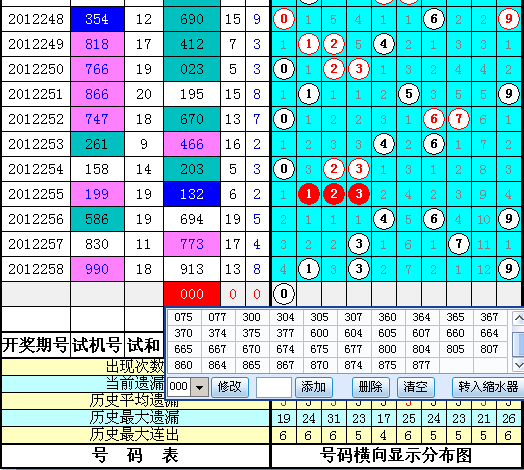Click the 开奖期号 column header
The image size is (524, 470).
pyautogui.click(x=35, y=345)
